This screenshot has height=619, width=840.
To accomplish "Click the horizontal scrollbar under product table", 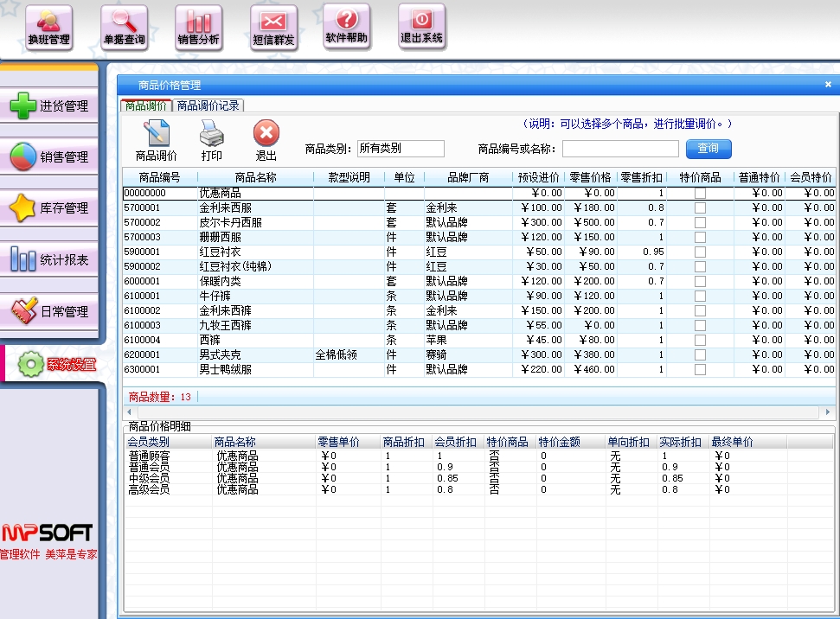I will pos(478,413).
